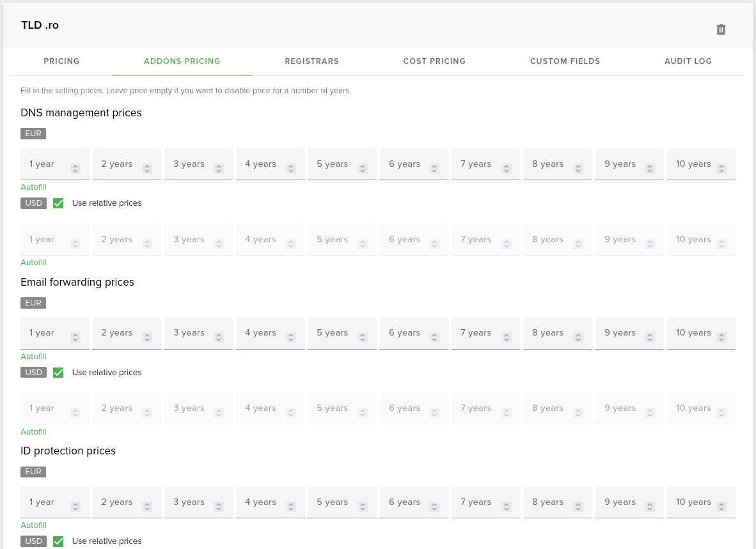Increase ID protection 2 years EUR price stepper
Screen dimensions: 756x549
pyautogui.click(x=147, y=504)
